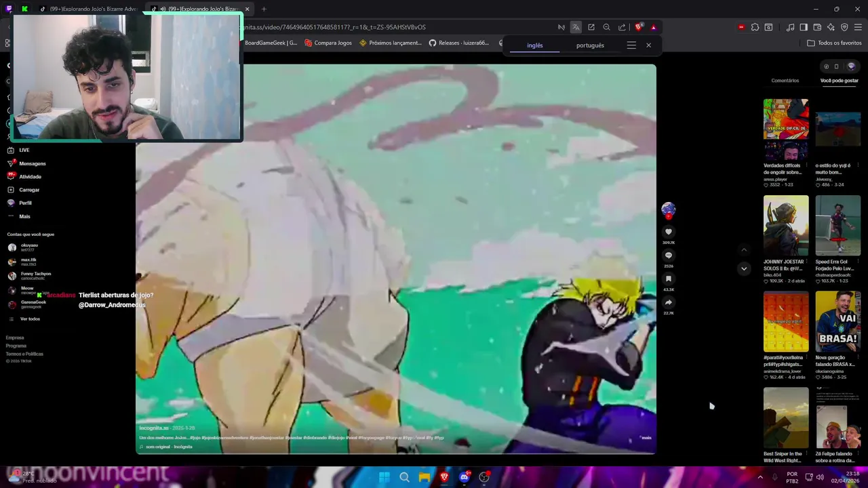
Task: Open the Compara Jogos bookmark
Action: [x=329, y=43]
